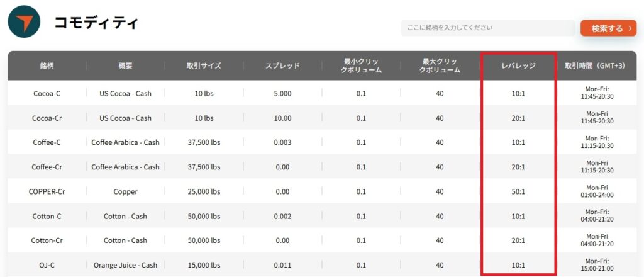
Task: Click the コモディティ page heading
Action: (96, 23)
